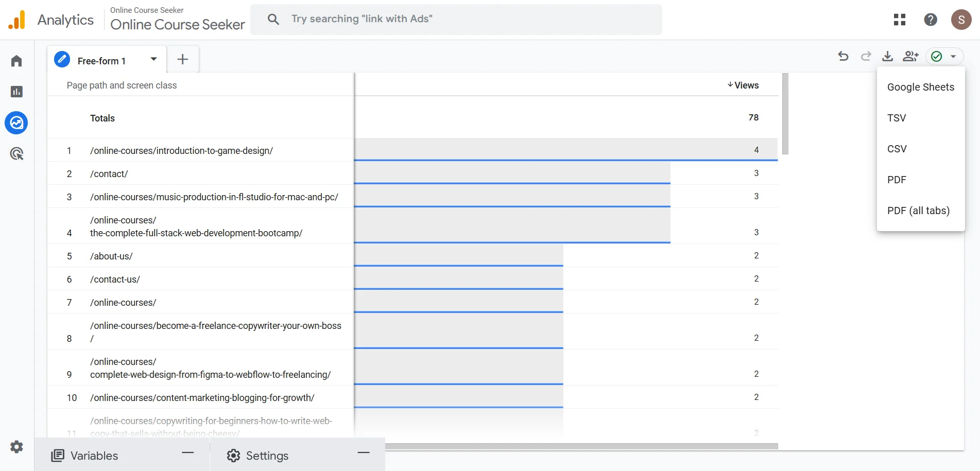The image size is (980, 471).
Task: Open the Explore icon in sidebar
Action: pos(16,123)
